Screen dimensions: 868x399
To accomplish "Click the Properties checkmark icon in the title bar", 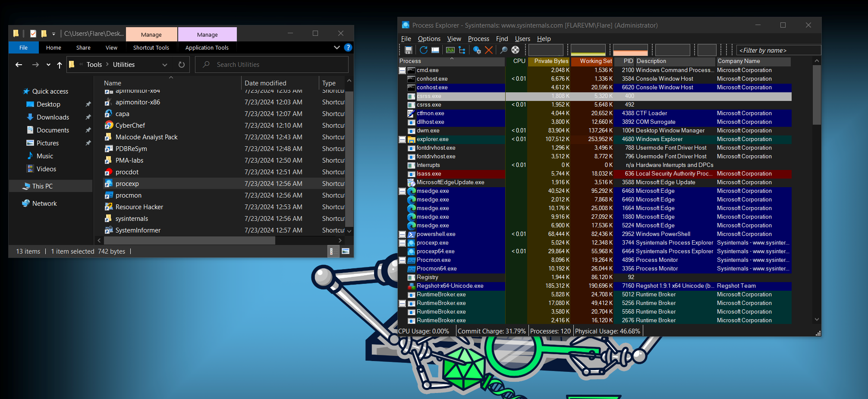I will point(33,33).
